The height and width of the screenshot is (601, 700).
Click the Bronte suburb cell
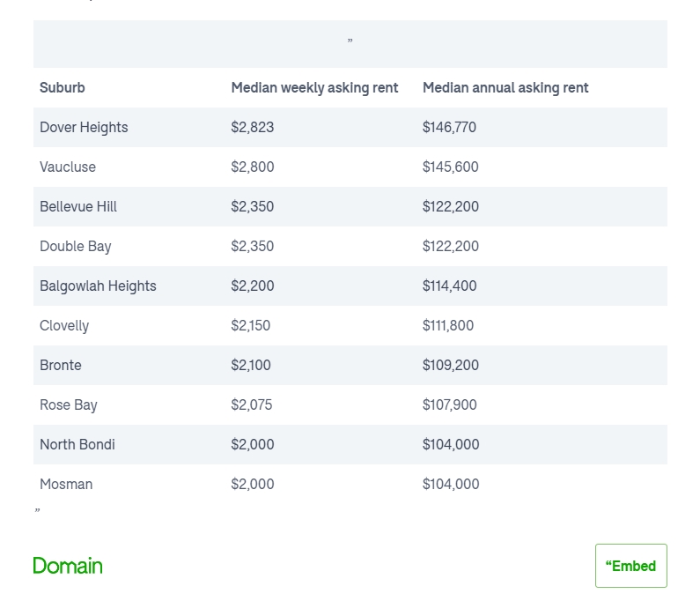61,366
